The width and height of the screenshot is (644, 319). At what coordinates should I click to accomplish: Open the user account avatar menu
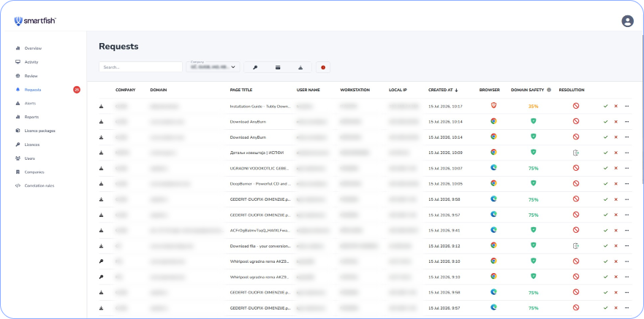click(x=627, y=21)
